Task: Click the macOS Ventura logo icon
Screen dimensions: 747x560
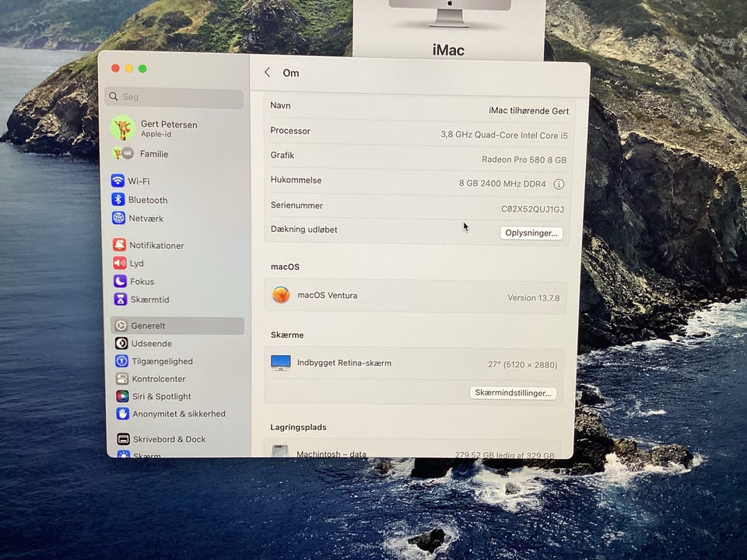Action: pyautogui.click(x=281, y=295)
